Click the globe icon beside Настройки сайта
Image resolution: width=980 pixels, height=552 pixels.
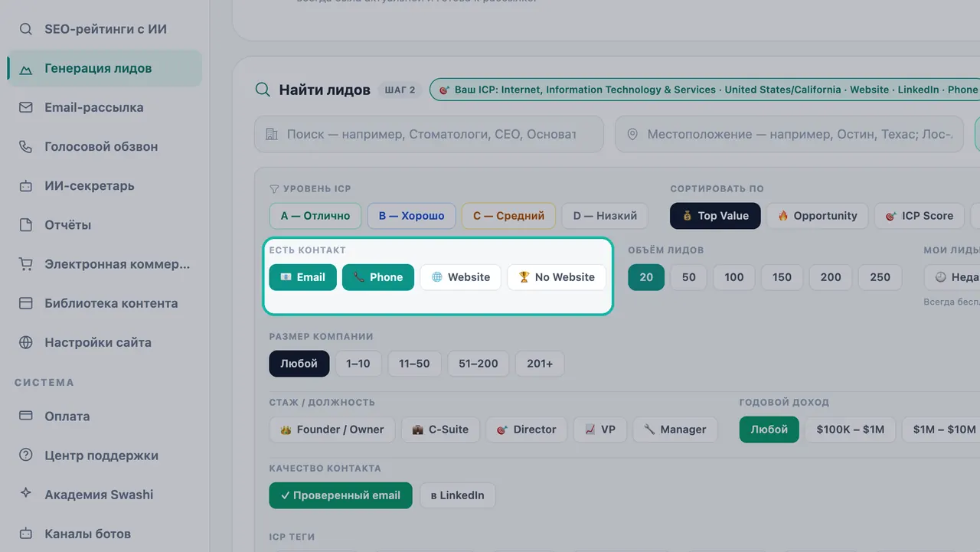(26, 342)
